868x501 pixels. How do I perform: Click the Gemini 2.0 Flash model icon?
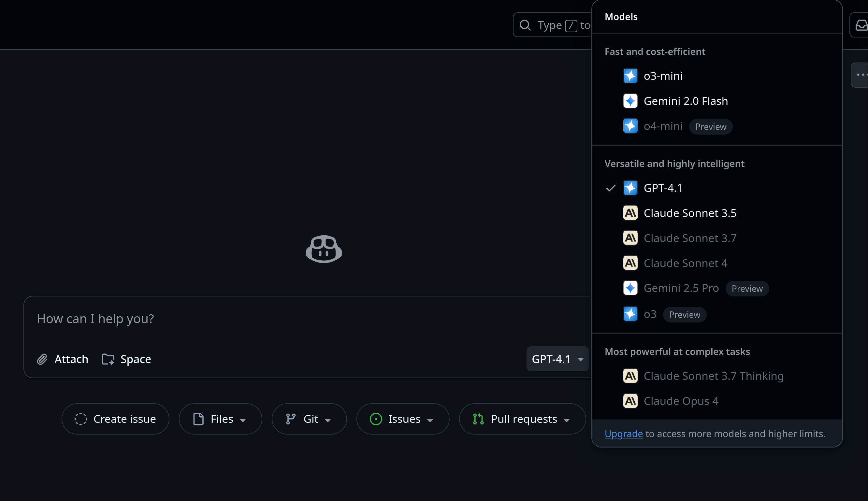pos(630,101)
